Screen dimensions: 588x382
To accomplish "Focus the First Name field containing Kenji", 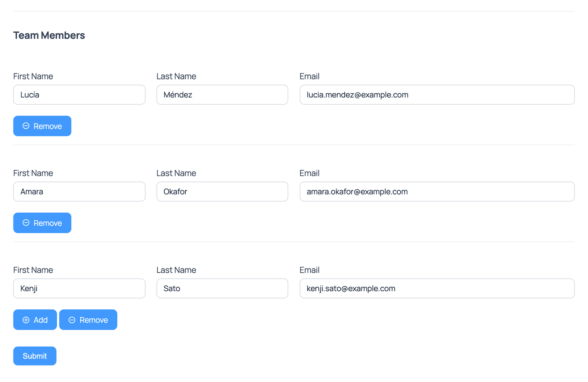I will pyautogui.click(x=79, y=288).
